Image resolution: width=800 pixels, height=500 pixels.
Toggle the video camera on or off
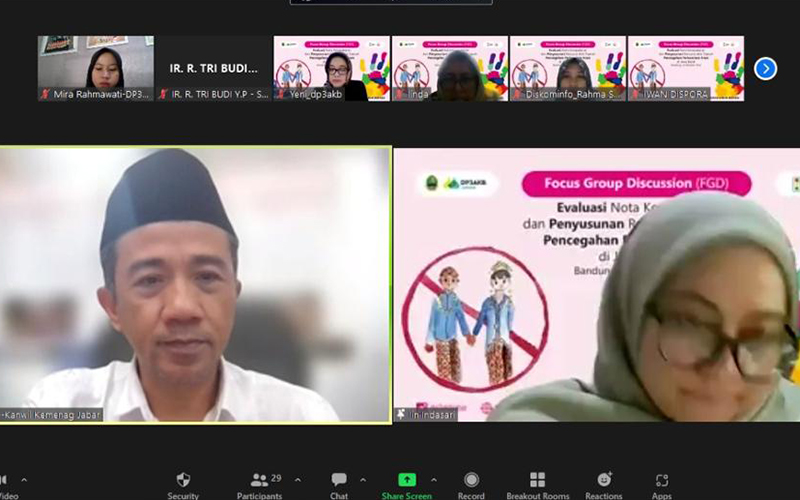[x=4, y=481]
